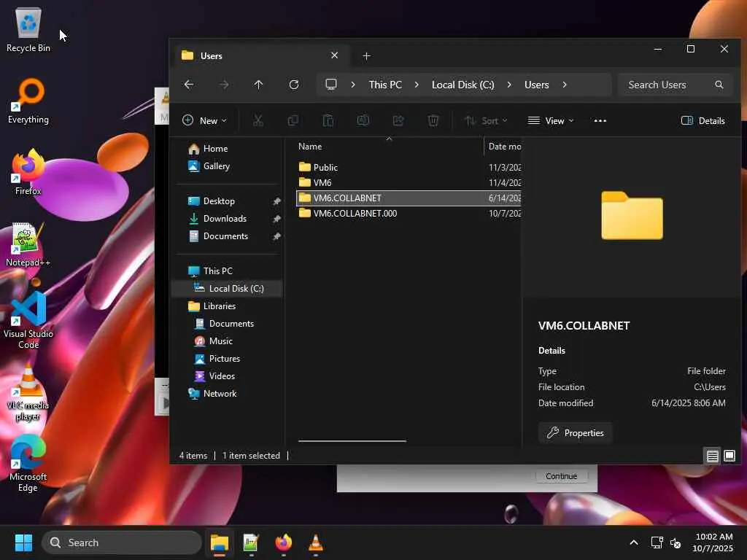Image resolution: width=747 pixels, height=560 pixels.
Task: Go up one folder level
Action: 258,85
